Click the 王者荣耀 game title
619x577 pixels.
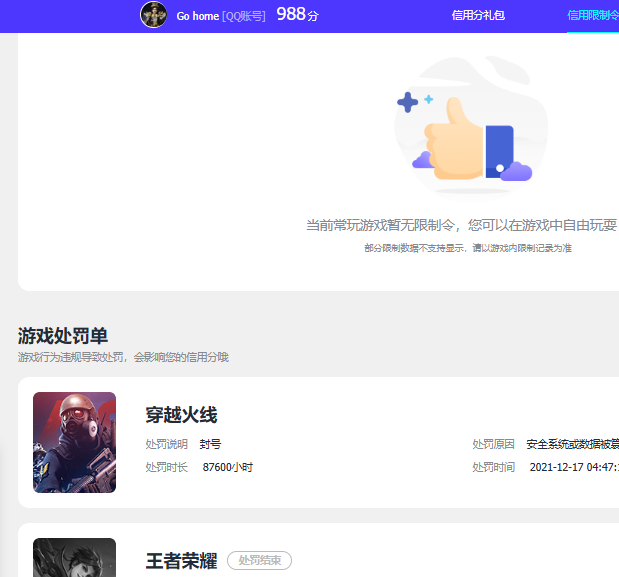click(181, 561)
